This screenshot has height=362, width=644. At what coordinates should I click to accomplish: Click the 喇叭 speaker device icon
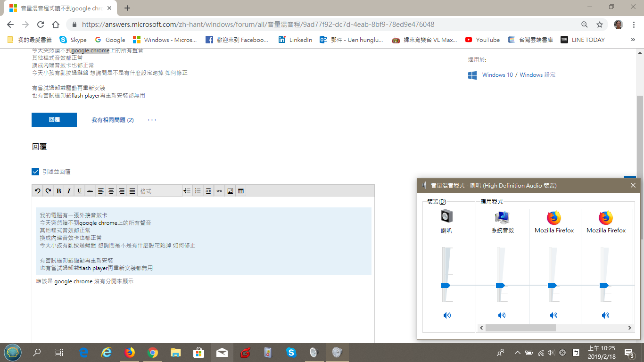point(446,216)
